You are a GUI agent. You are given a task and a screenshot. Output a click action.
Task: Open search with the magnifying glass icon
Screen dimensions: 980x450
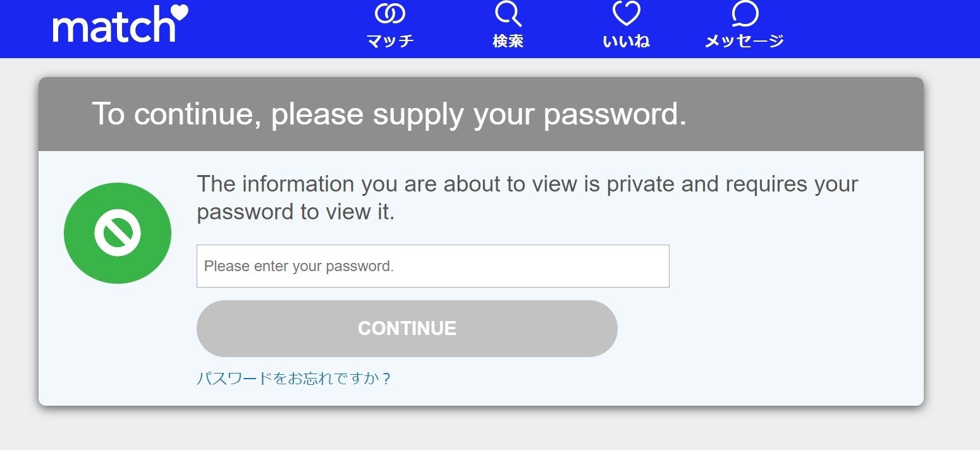pos(508,13)
